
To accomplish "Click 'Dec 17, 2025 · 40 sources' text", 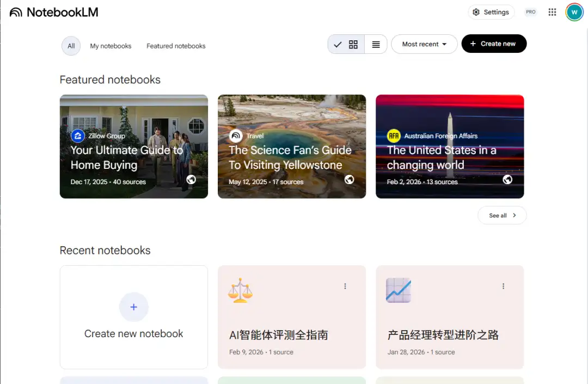I will (x=108, y=182).
